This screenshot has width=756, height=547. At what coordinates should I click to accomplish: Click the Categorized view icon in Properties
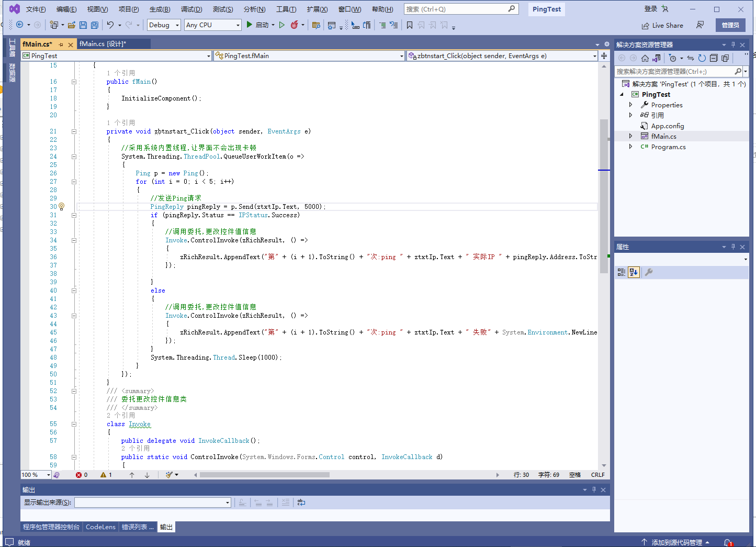622,272
